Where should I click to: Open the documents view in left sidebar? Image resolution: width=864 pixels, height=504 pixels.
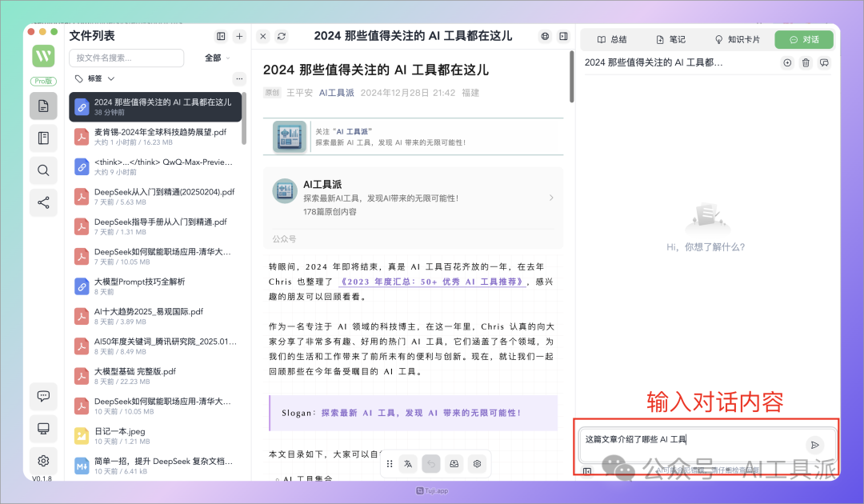click(x=43, y=106)
